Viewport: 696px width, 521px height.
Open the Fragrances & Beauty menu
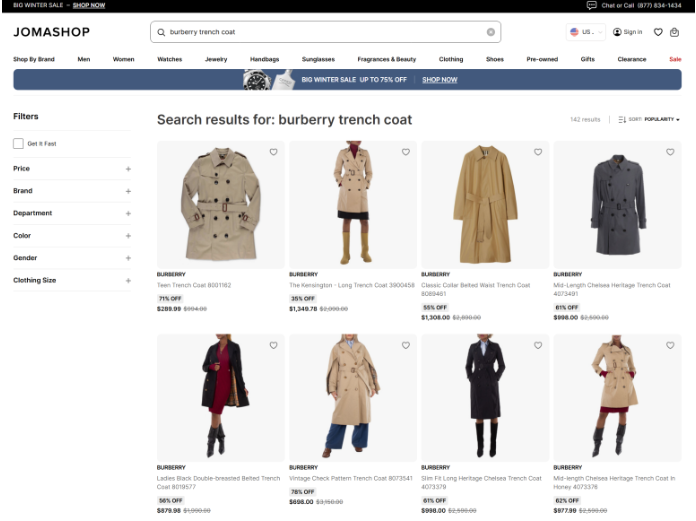(x=387, y=59)
